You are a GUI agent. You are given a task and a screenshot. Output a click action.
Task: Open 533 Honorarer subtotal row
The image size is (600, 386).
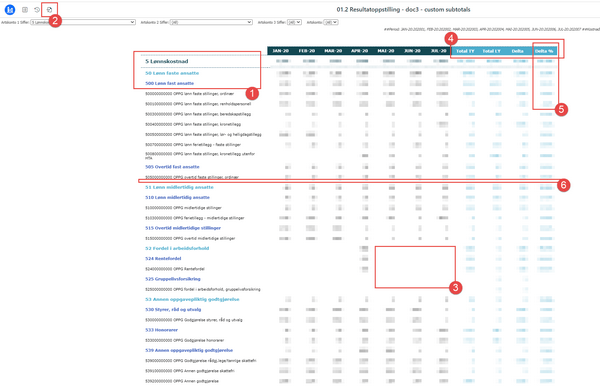point(161,330)
